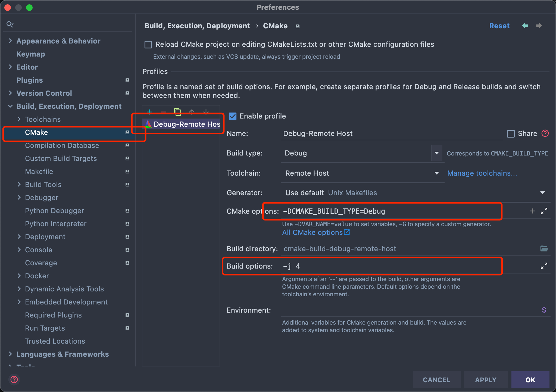This screenshot has height=392, width=556.
Task: Click the Share help question icon
Action: coord(545,133)
